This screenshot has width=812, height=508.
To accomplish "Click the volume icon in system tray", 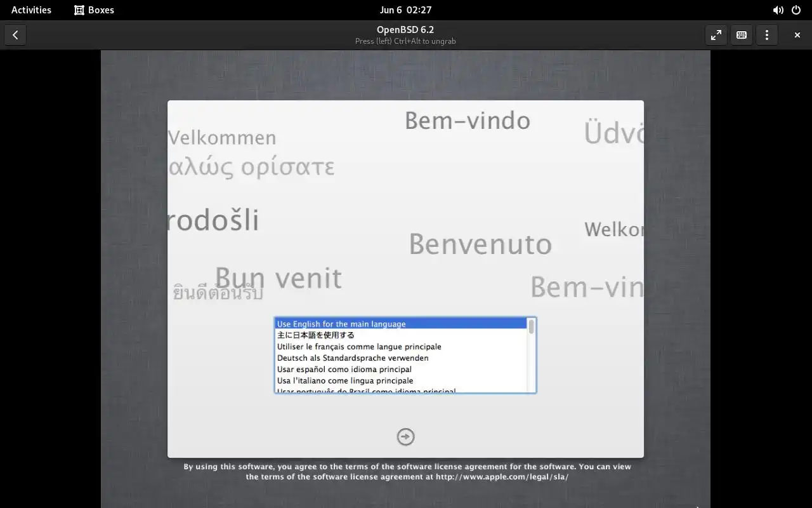I will 778,10.
